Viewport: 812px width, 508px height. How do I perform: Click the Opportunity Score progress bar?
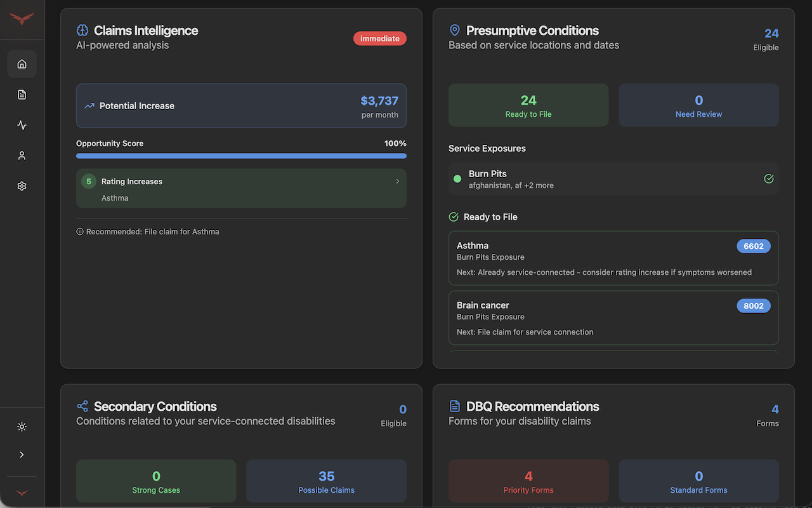coord(241,156)
